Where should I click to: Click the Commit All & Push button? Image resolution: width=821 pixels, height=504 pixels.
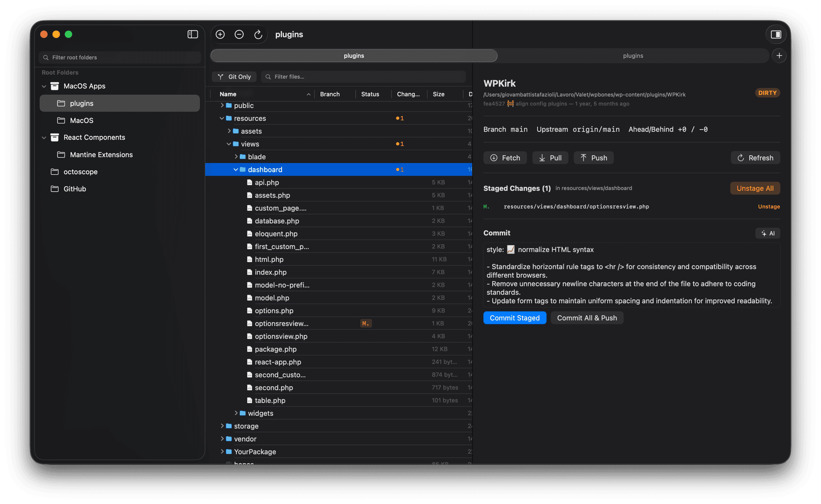[587, 318]
